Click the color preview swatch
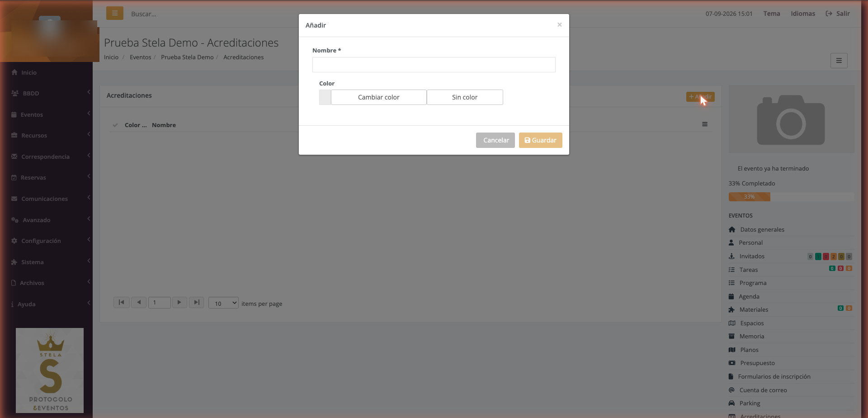The height and width of the screenshot is (418, 868). click(325, 97)
